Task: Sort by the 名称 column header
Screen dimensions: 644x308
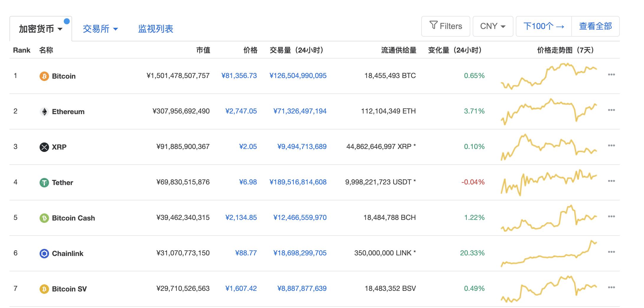Action: click(46, 50)
